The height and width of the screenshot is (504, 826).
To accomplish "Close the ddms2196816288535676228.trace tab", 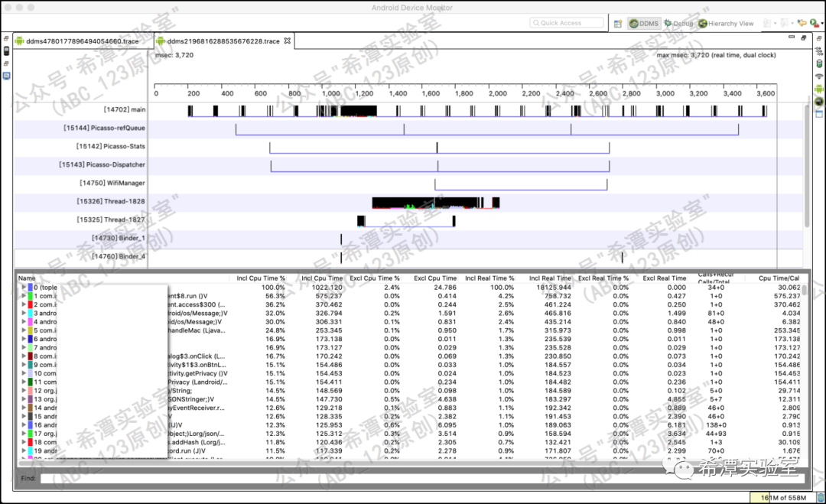I will pos(288,41).
